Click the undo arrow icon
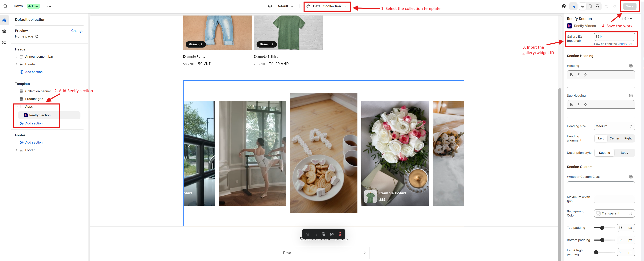The image size is (644, 261). click(x=606, y=6)
